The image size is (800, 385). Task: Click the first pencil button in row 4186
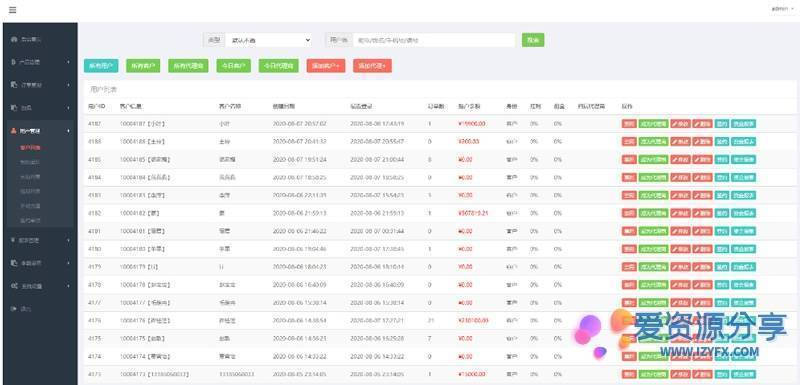680,142
